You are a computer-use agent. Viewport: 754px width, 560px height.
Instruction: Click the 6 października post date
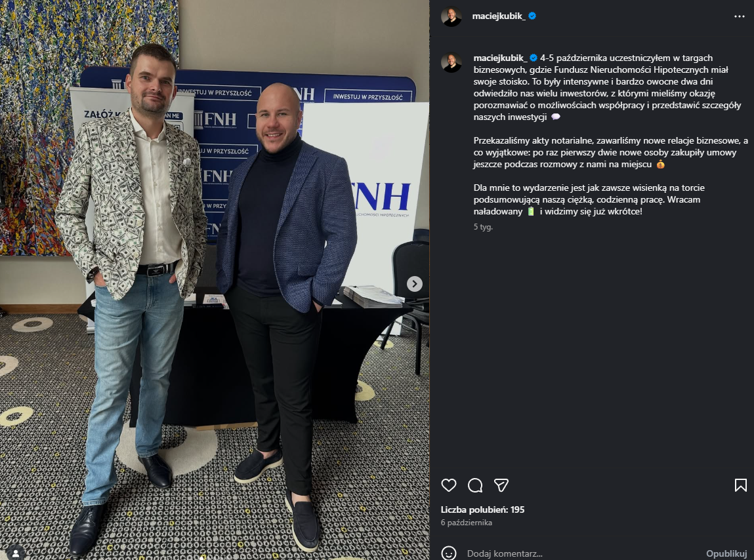tap(467, 523)
